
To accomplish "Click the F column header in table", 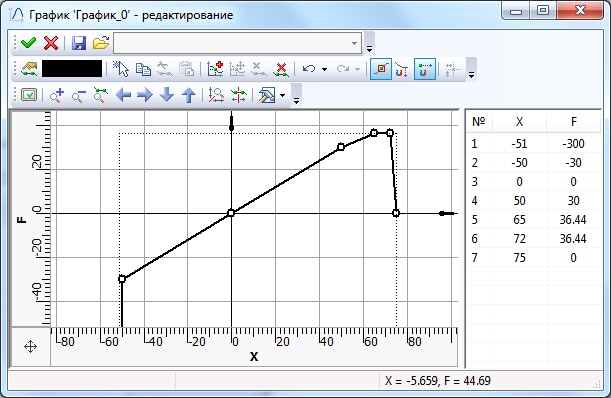I will click(x=574, y=122).
